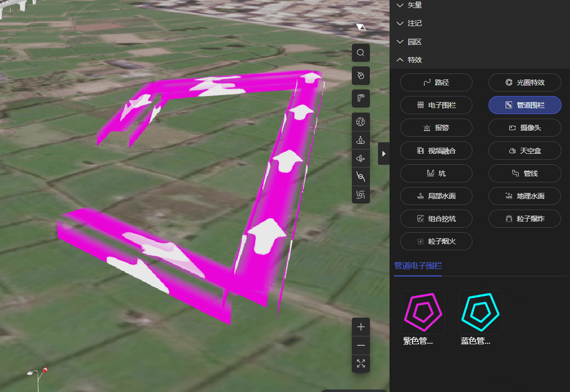Select the mouse navigation tool icon
The width and height of the screenshot is (570, 392).
[360, 75]
